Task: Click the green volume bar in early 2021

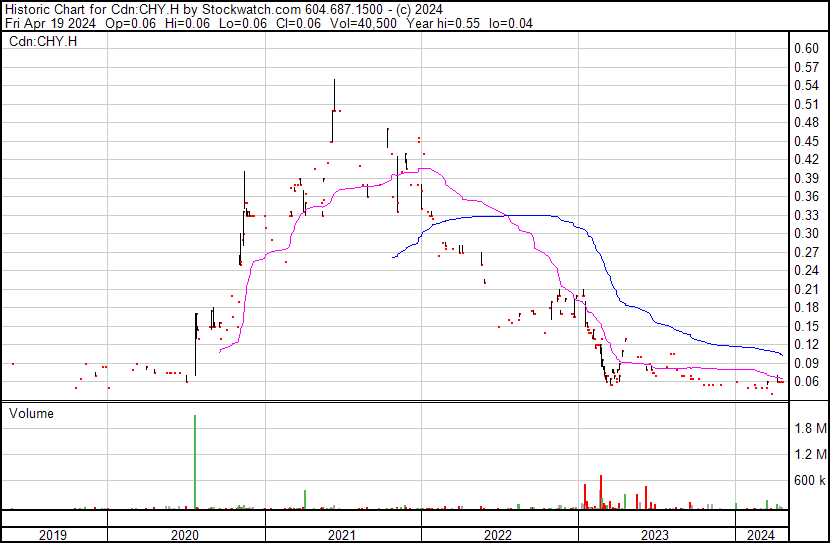Action: [305, 500]
